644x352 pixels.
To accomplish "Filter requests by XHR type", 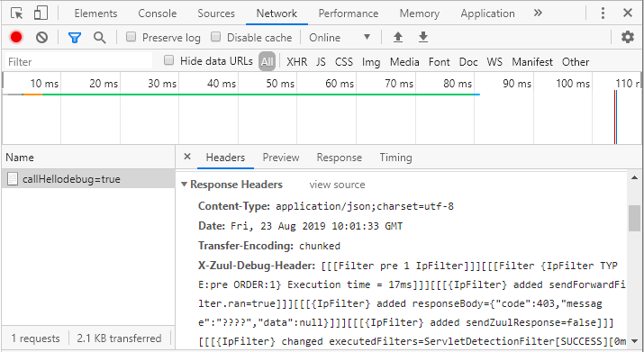I will 297,61.
